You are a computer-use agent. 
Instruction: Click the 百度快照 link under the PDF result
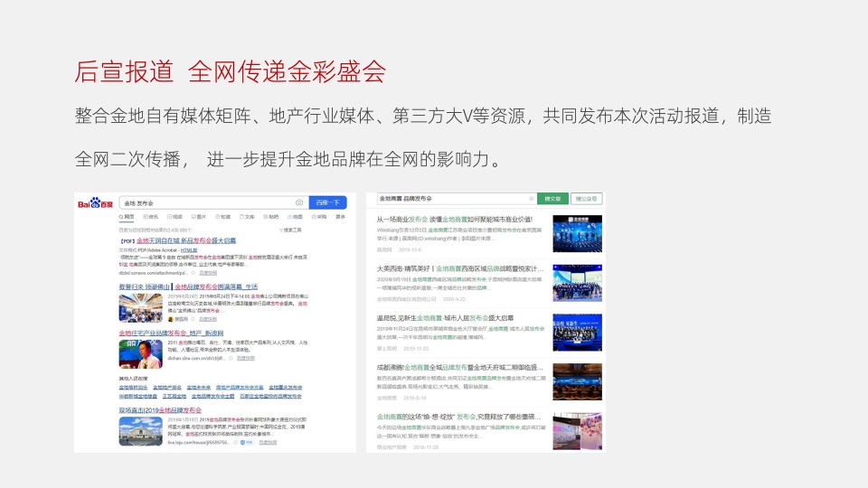click(x=208, y=273)
